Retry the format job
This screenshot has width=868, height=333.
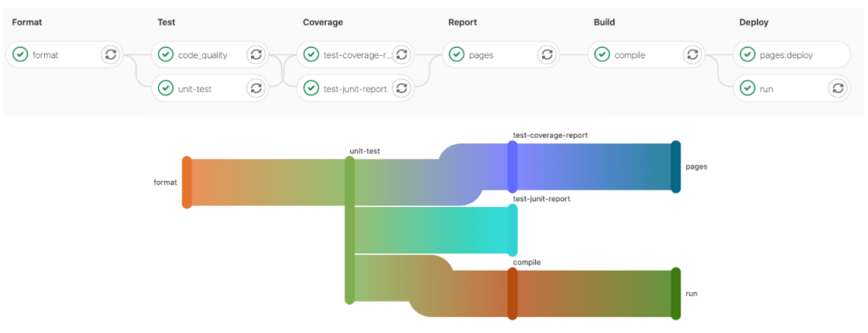110,54
